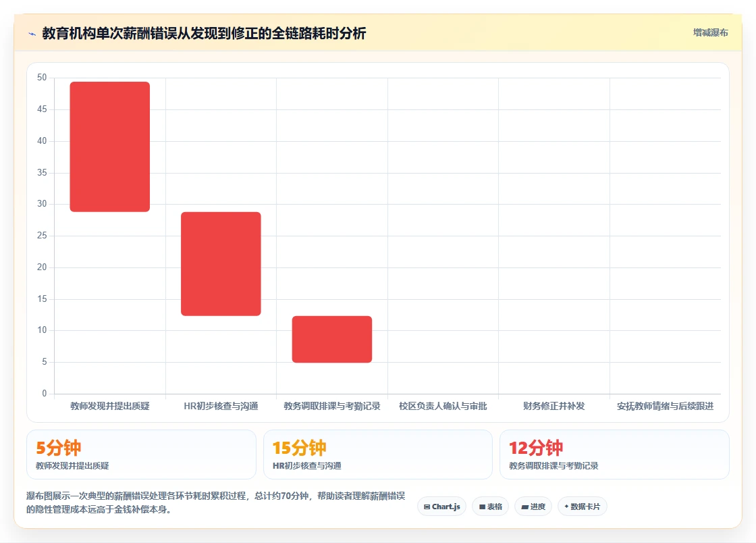Click the 进度 tag chip
The height and width of the screenshot is (543, 756).
click(533, 507)
